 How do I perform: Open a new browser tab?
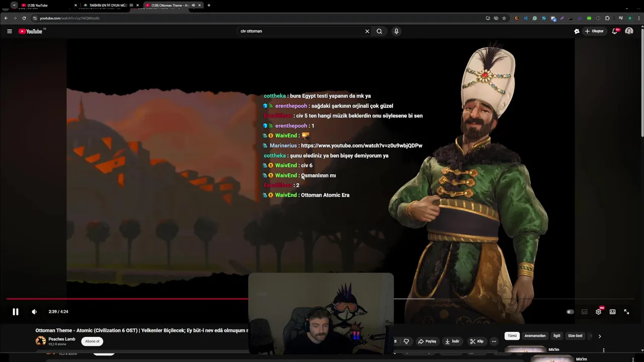(209, 5)
